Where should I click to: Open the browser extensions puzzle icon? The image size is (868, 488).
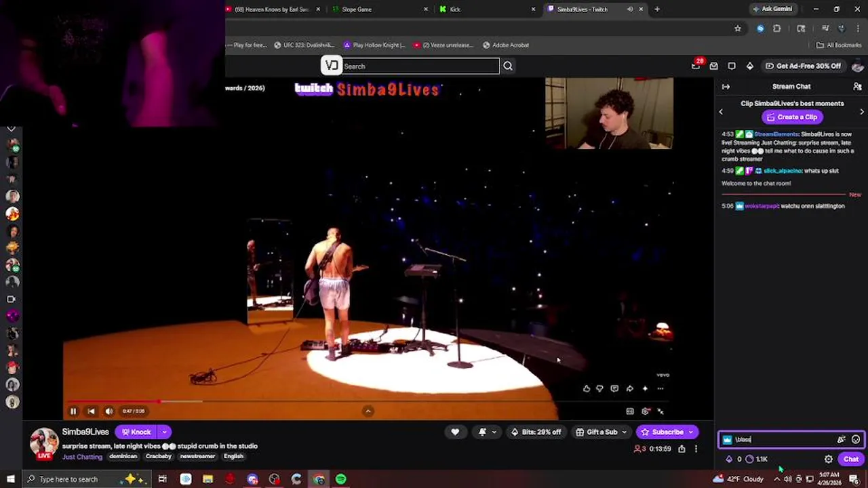click(x=777, y=28)
